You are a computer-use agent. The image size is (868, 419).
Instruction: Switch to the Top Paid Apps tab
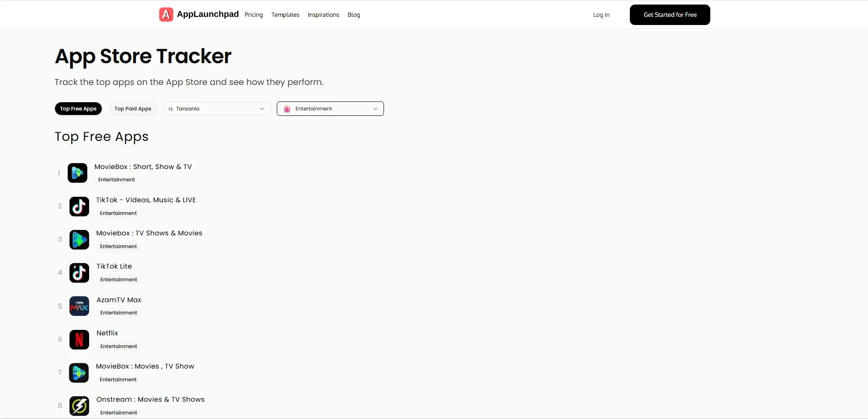[x=133, y=108]
